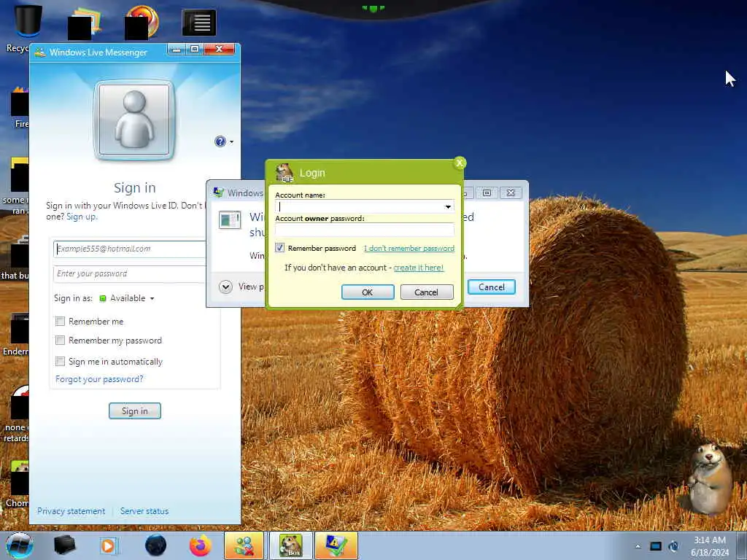Screen dimensions: 747x560
Task: Open the Server status link
Action: point(144,511)
